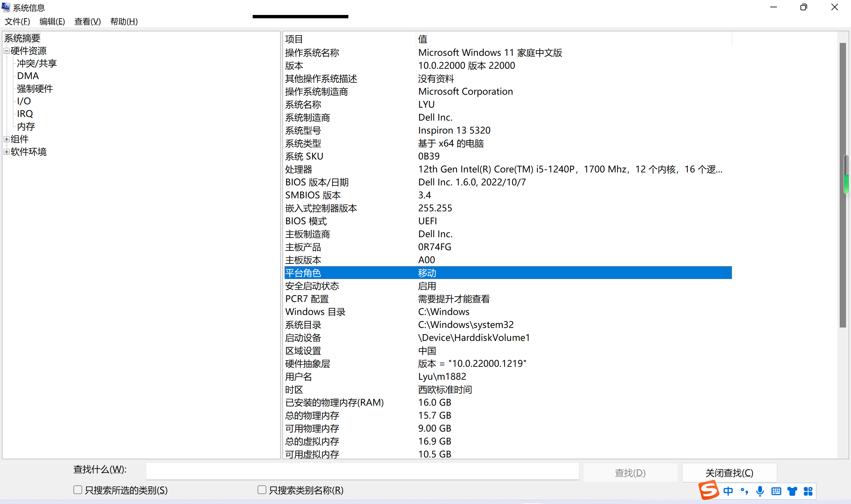851x504 pixels.
Task: Expand the 软件环境 tree node
Action: coord(6,152)
